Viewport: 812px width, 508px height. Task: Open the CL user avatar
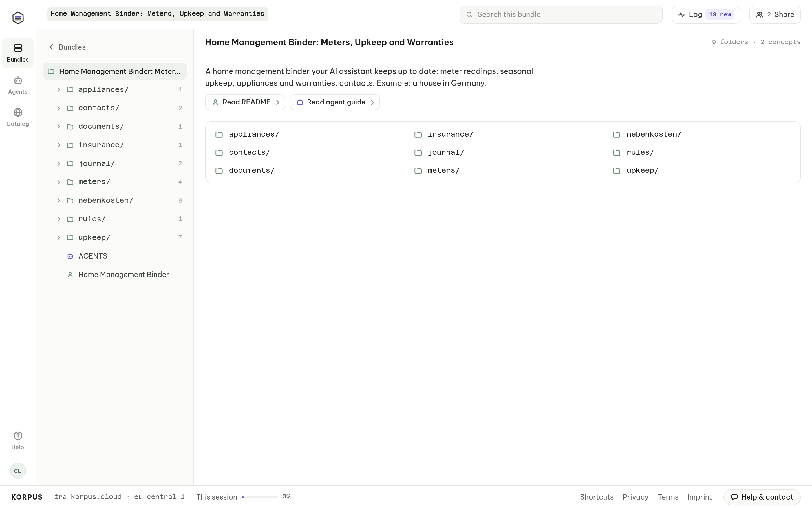pyautogui.click(x=18, y=471)
